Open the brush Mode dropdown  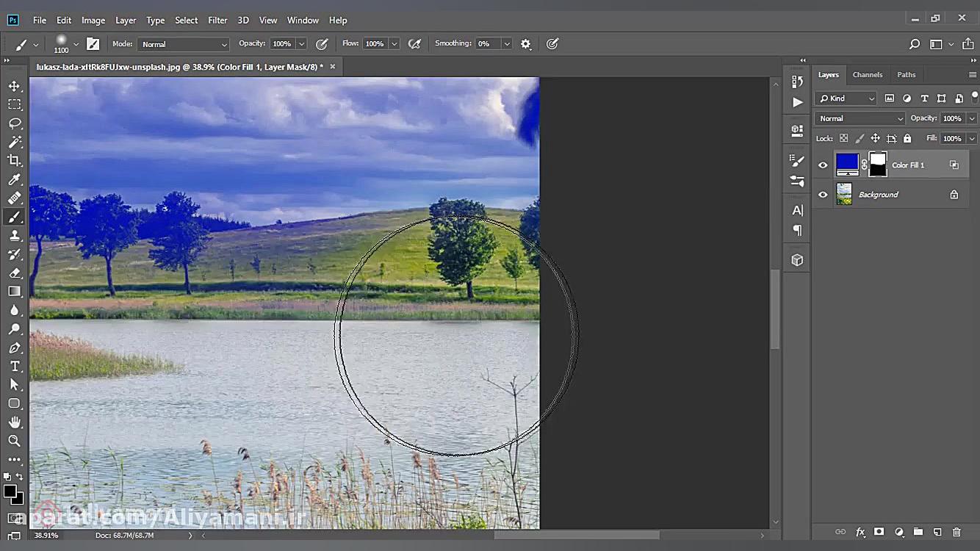tap(184, 44)
